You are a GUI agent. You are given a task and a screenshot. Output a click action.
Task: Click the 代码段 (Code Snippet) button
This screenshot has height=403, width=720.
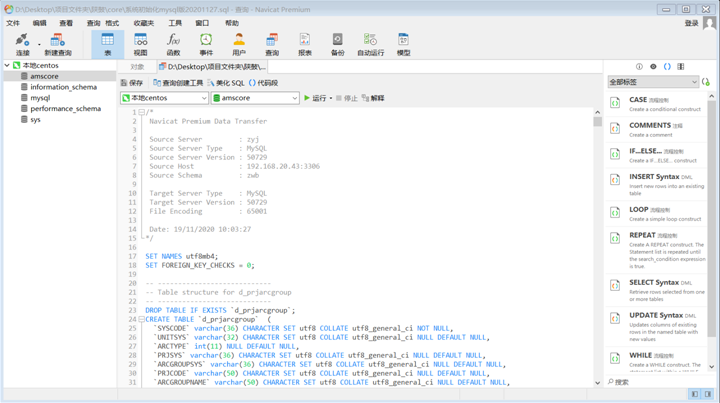pos(264,83)
